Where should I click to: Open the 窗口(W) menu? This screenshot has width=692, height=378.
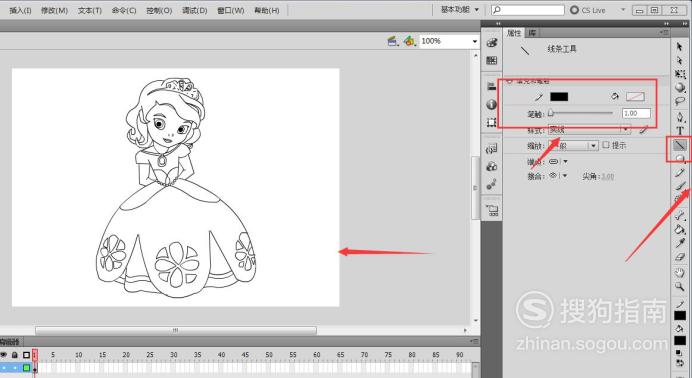tap(231, 10)
